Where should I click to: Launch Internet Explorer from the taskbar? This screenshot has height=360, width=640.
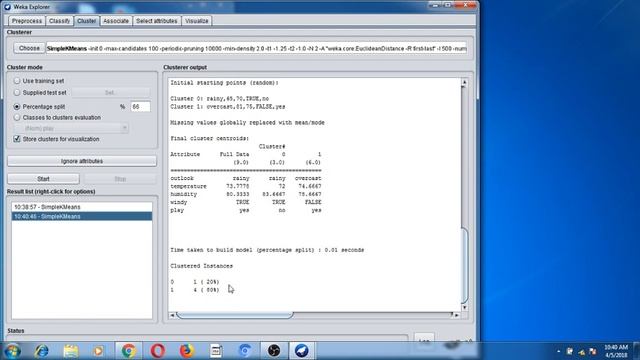[42, 351]
